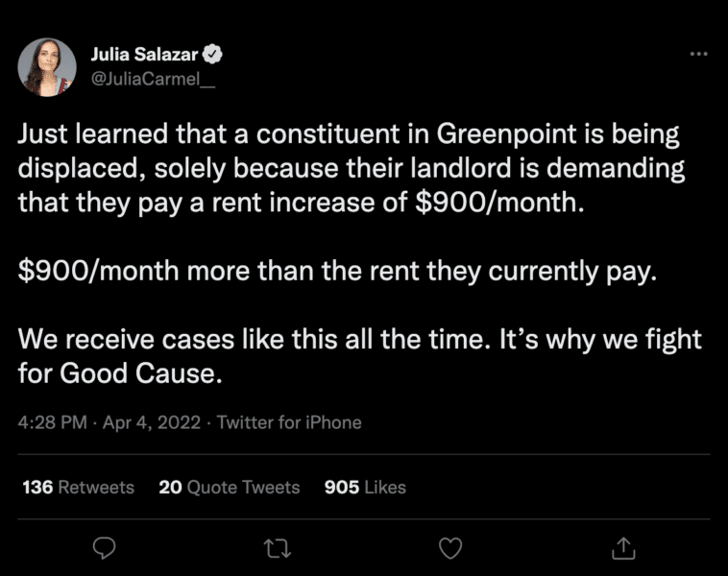Viewport: 728px width, 576px height.
Task: Retweet this tweet using the arrows icon
Action: coord(277,547)
